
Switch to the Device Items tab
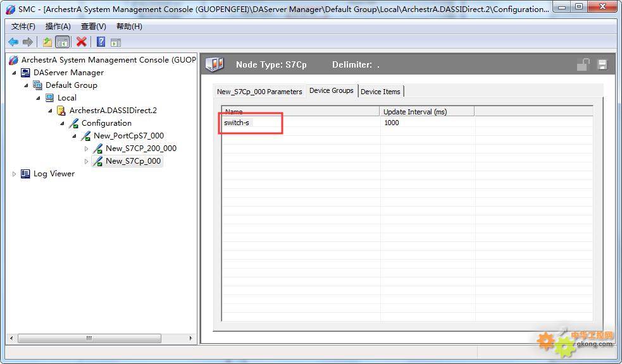pyautogui.click(x=380, y=92)
